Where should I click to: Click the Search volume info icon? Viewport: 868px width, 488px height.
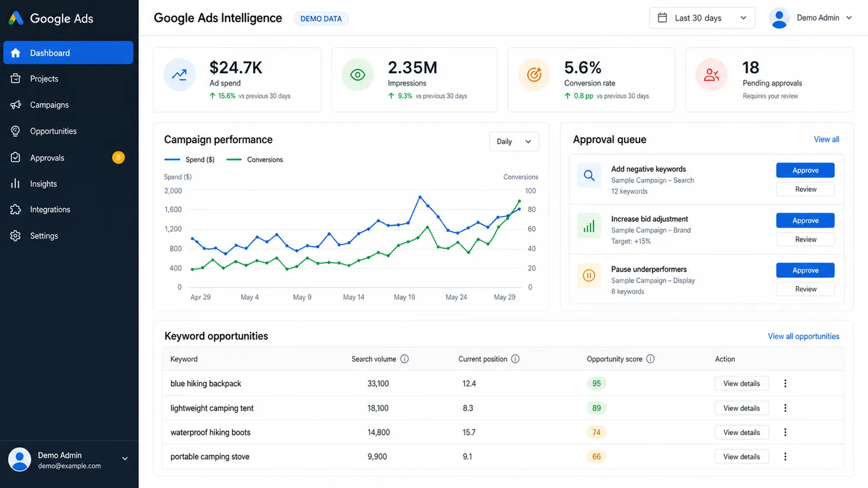point(405,359)
